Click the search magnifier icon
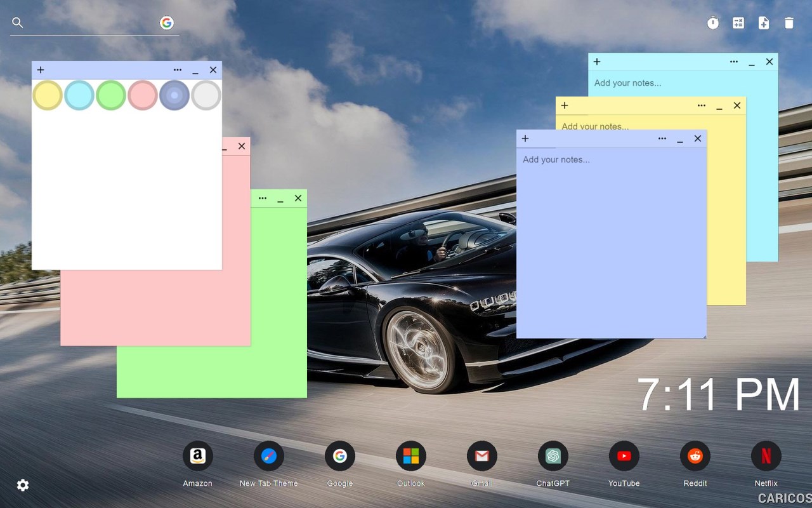 click(x=18, y=23)
